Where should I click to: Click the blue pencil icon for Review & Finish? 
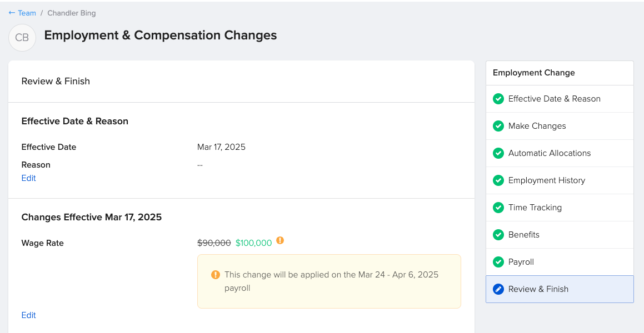(x=498, y=289)
